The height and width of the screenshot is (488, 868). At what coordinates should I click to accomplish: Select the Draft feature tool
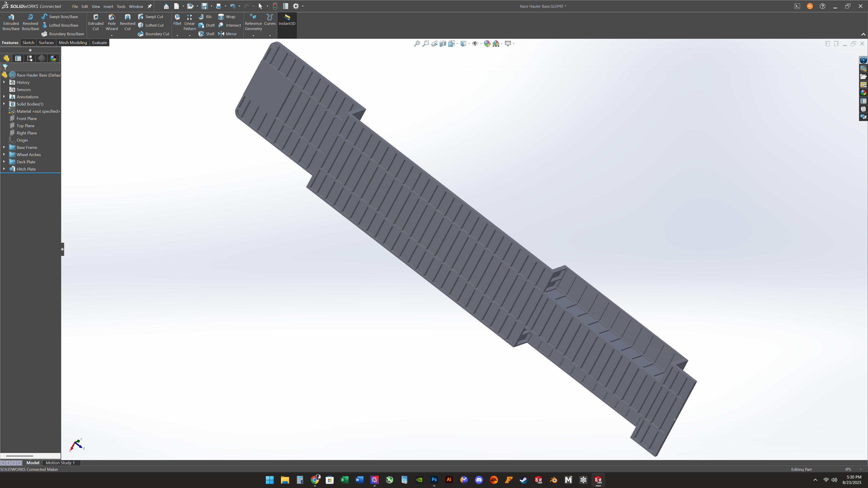(x=206, y=25)
